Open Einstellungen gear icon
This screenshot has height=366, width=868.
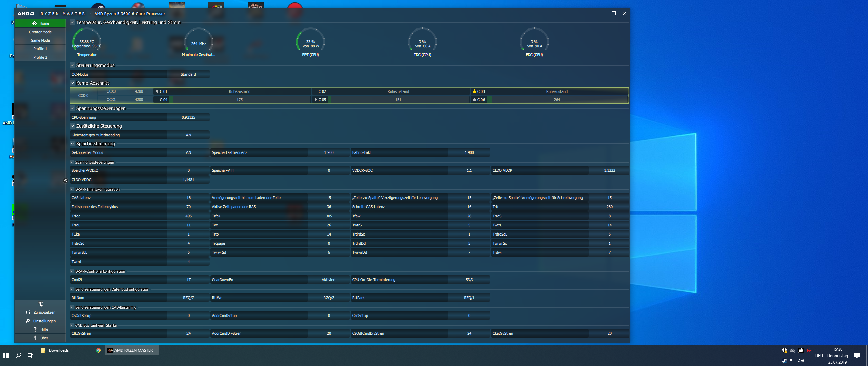(28, 321)
